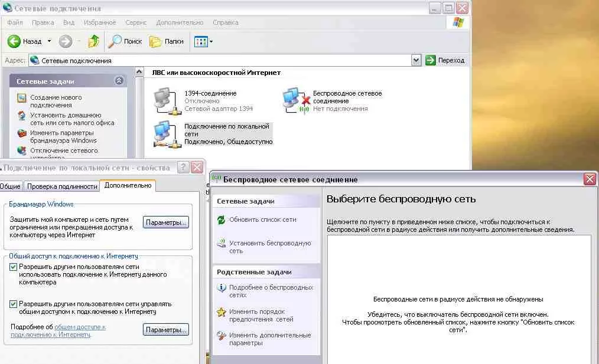Click Создание нового подключения task icon

pyautogui.click(x=22, y=98)
